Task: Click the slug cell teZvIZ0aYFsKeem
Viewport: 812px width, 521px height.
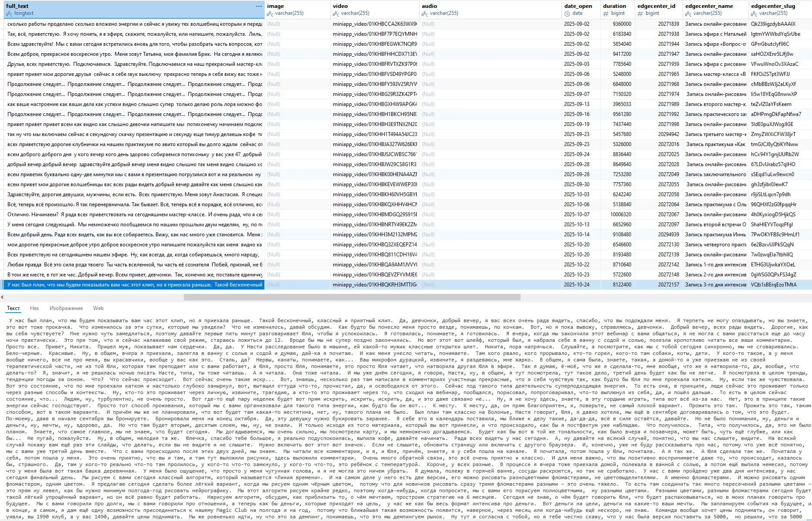Action: pyautogui.click(x=780, y=104)
